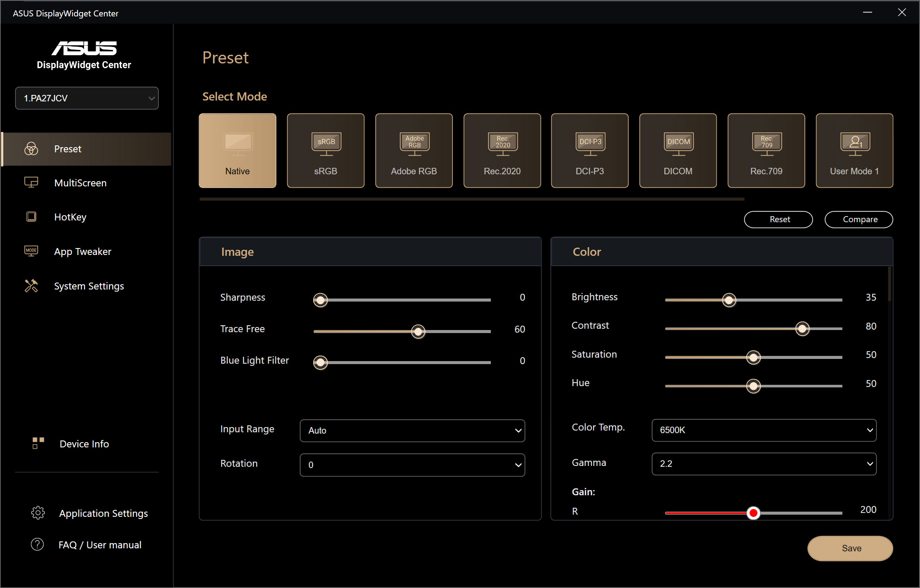Switch to System Settings page
Viewport: 920px width, 588px height.
[89, 286]
